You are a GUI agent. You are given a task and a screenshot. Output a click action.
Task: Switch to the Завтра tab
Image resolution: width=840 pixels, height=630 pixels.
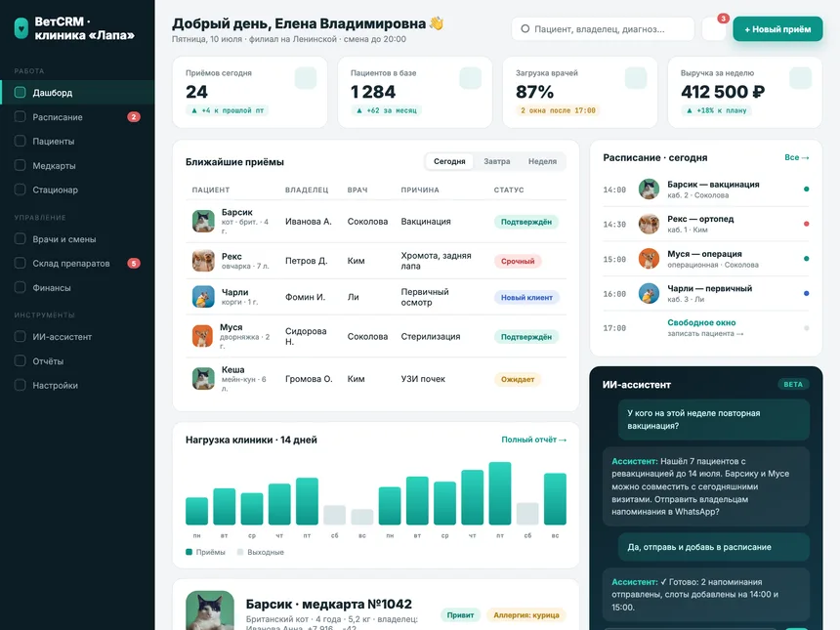(496, 161)
